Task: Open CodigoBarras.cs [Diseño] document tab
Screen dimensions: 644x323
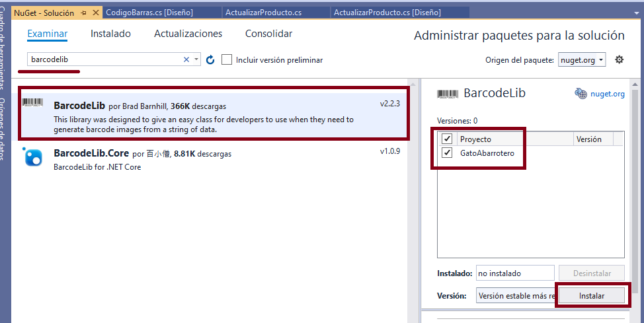Action: click(162, 13)
